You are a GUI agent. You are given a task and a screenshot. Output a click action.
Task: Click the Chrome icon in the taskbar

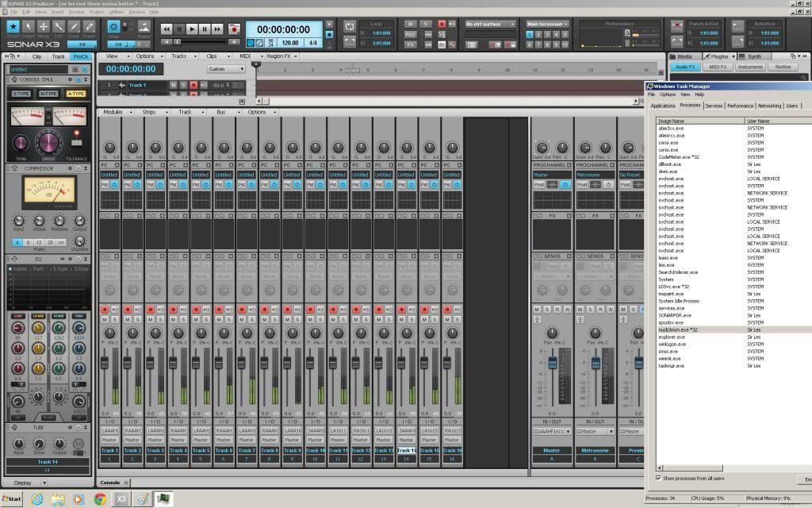100,499
